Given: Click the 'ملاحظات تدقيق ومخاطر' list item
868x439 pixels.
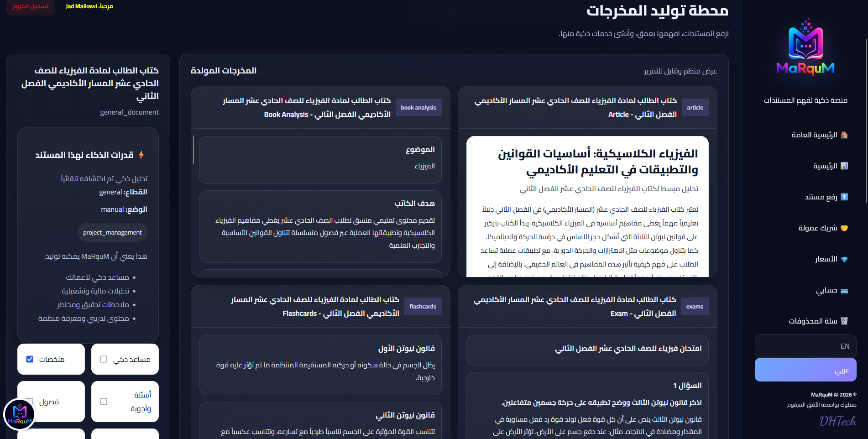Looking at the screenshot, I should [x=93, y=305].
